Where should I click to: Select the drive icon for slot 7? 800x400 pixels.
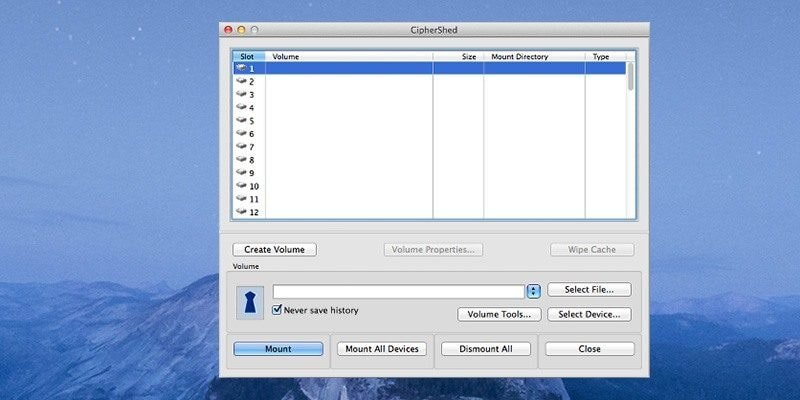pos(242,146)
